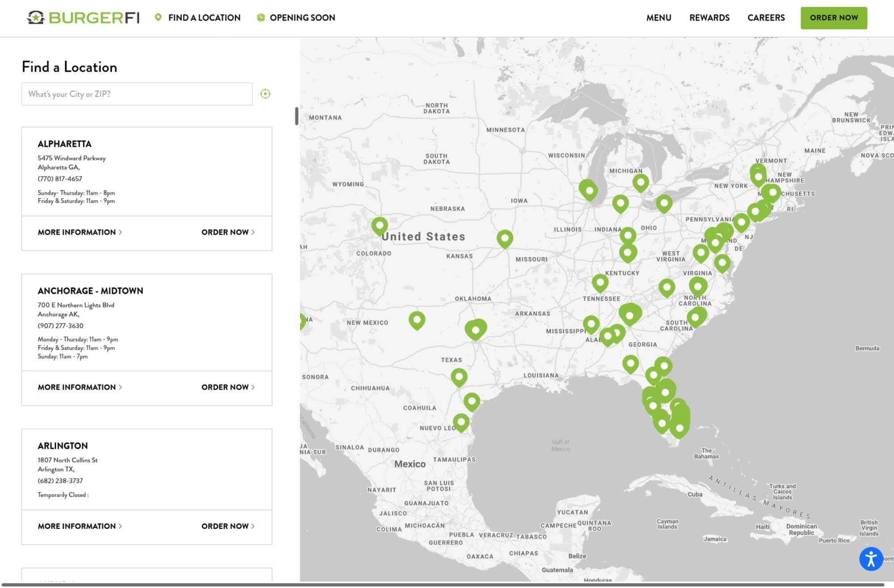Click the horizontal scrollbar at page bottom
The height and width of the screenshot is (588, 894).
(443, 585)
